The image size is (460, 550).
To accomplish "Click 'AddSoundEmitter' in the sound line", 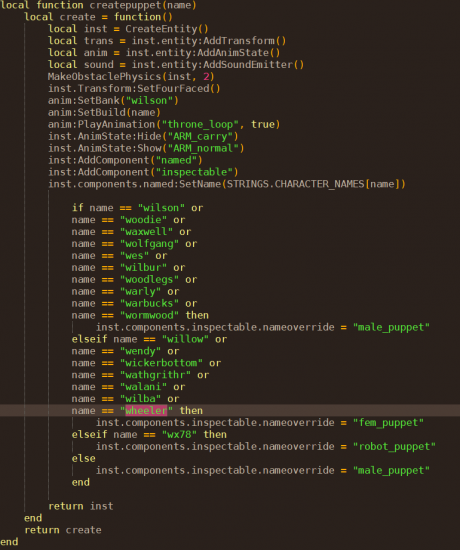I will 248,65.
